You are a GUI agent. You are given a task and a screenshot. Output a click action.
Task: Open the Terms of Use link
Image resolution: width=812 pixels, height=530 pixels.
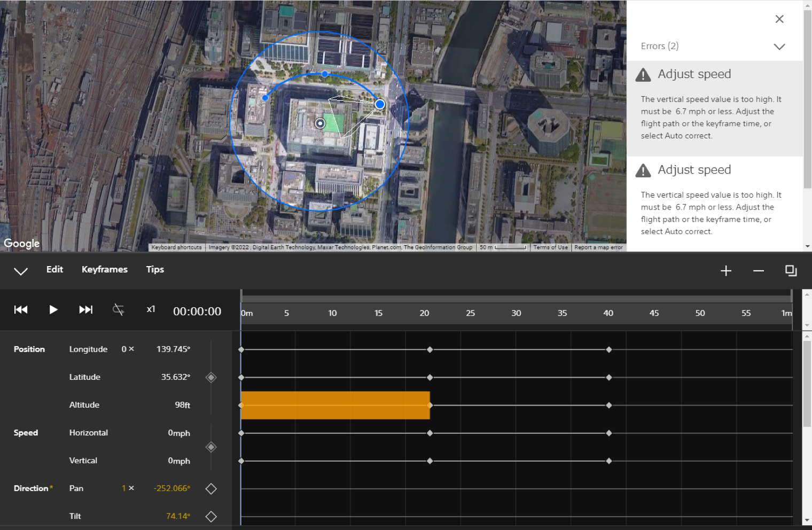(551, 247)
